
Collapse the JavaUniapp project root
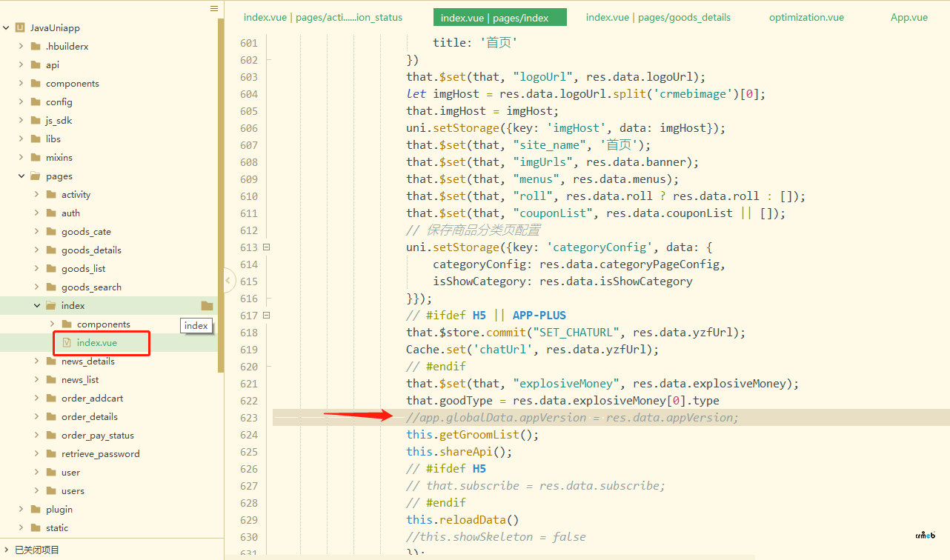click(x=6, y=28)
